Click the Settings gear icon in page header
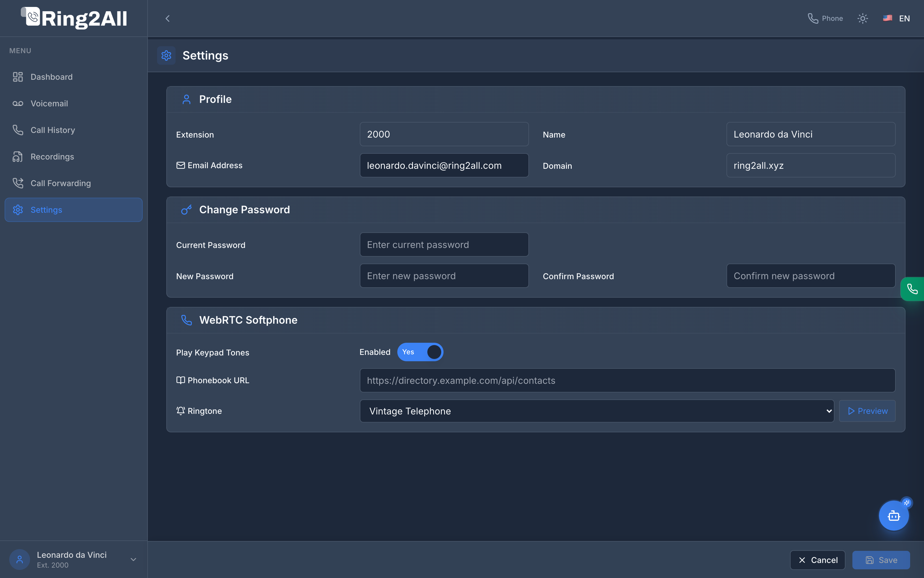 166,55
